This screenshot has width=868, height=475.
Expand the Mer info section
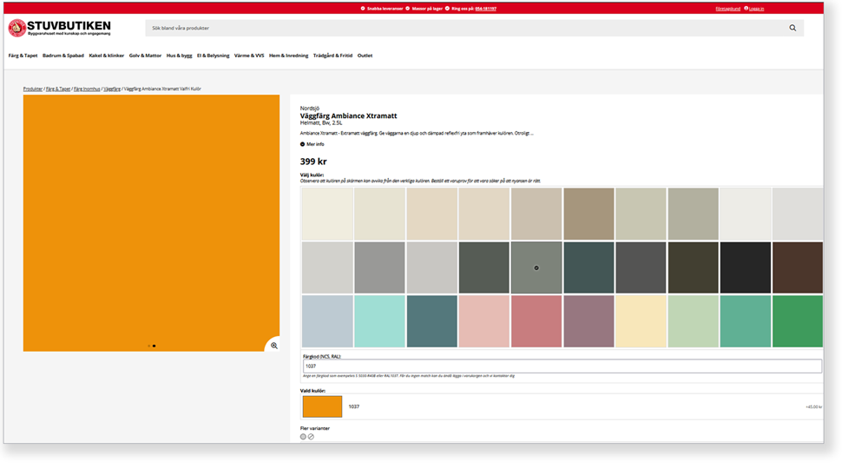312,144
